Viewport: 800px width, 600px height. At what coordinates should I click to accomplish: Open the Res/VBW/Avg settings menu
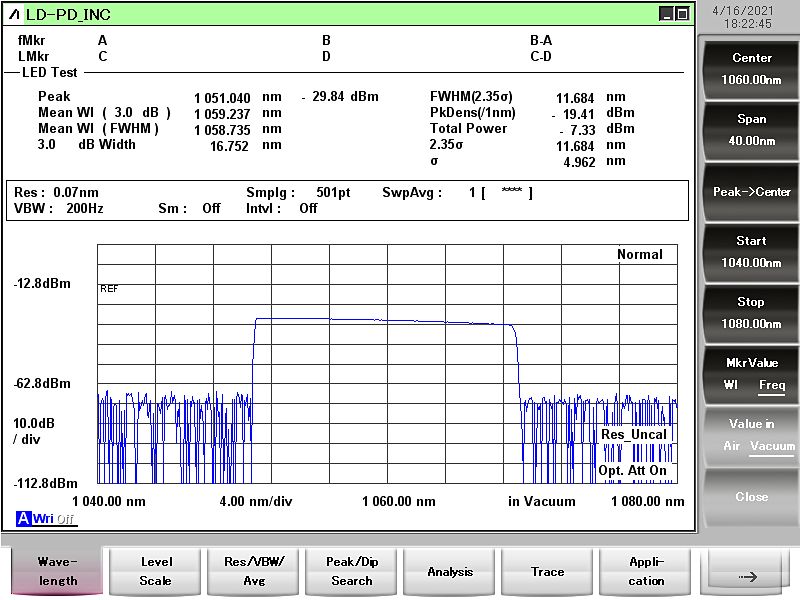[x=254, y=571]
